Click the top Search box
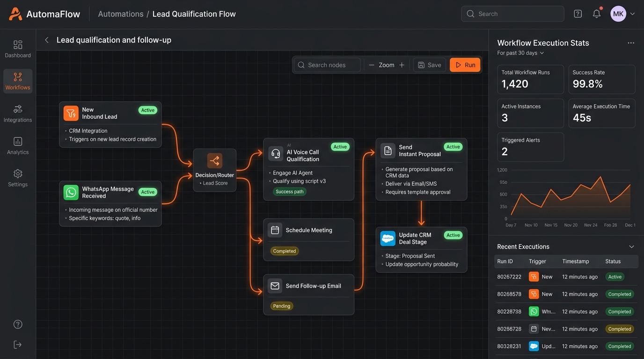This screenshot has height=359, width=644. pyautogui.click(x=512, y=14)
